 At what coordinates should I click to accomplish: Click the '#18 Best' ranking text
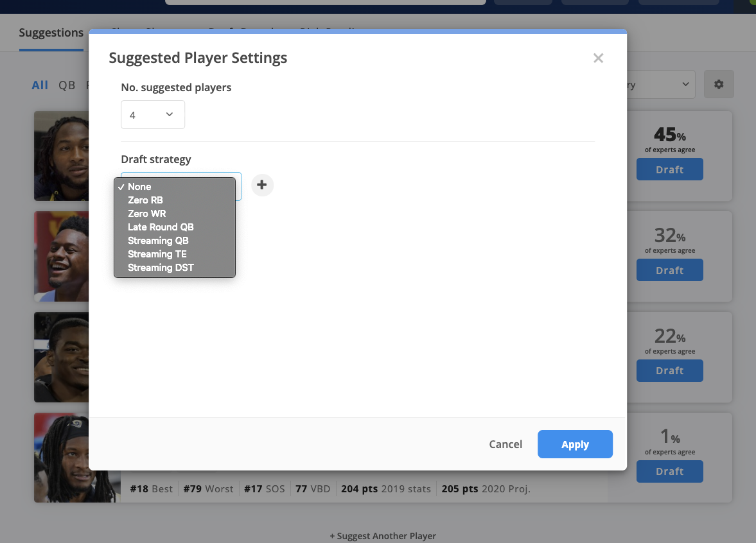[152, 489]
